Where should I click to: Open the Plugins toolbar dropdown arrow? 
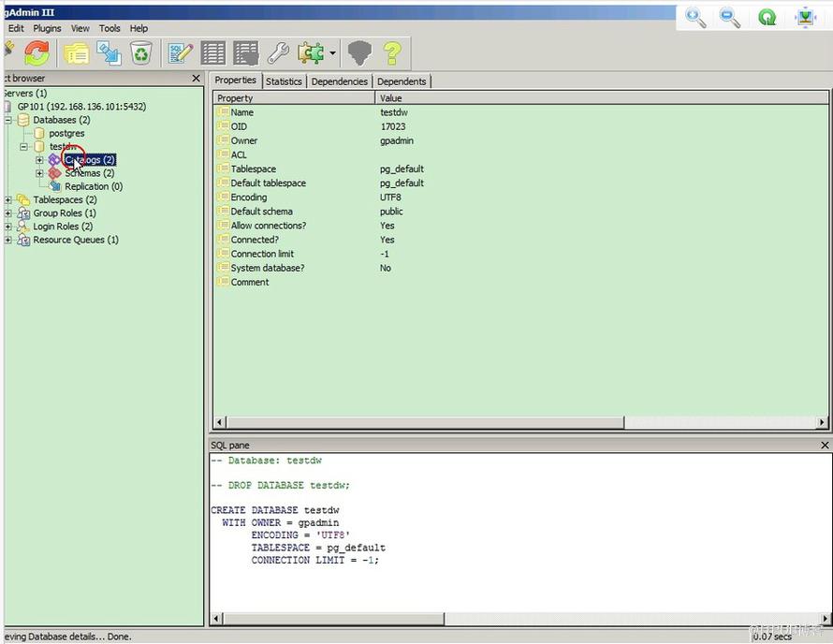tap(332, 53)
